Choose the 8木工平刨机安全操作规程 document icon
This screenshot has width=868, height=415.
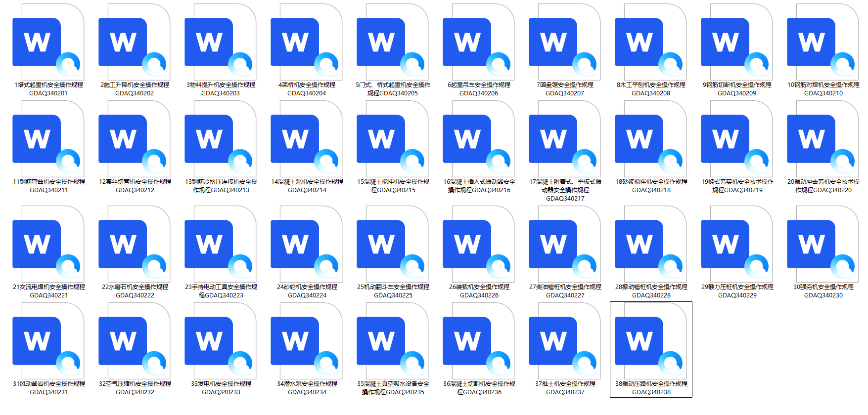651,42
